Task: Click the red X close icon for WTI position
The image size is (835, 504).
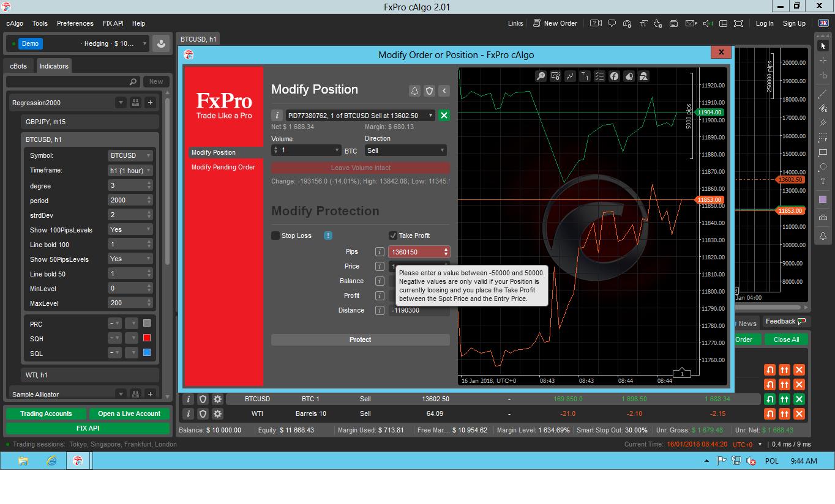Action: tap(799, 414)
